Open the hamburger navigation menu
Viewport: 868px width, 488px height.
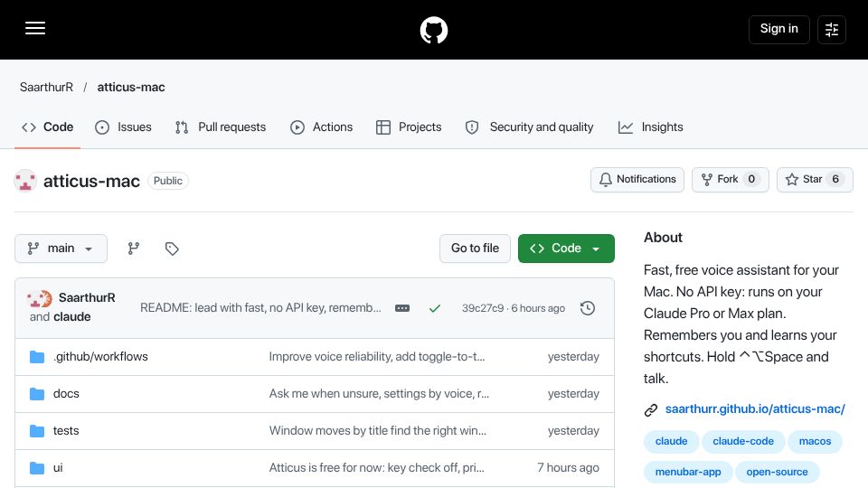[35, 28]
